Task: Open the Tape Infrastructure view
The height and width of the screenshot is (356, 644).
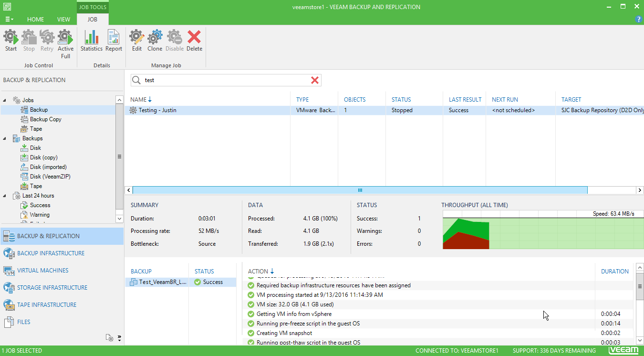Action: pyautogui.click(x=46, y=304)
